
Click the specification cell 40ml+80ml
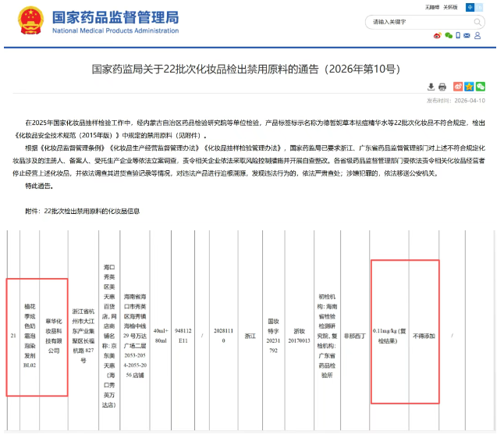(161, 336)
